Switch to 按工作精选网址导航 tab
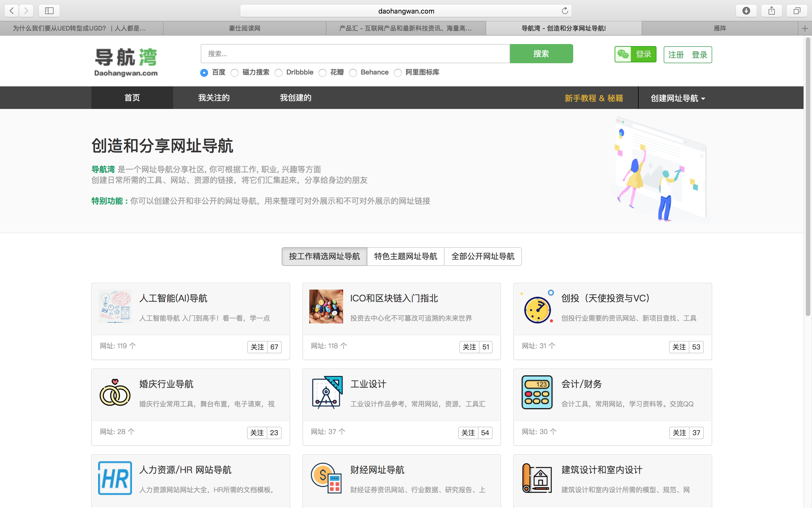This screenshot has height=508, width=812. [x=325, y=256]
